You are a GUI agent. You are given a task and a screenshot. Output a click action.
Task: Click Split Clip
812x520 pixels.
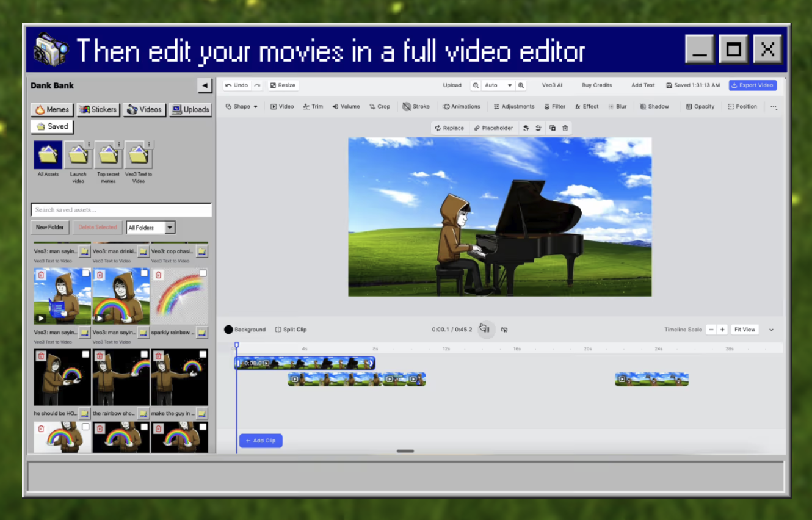pos(291,330)
